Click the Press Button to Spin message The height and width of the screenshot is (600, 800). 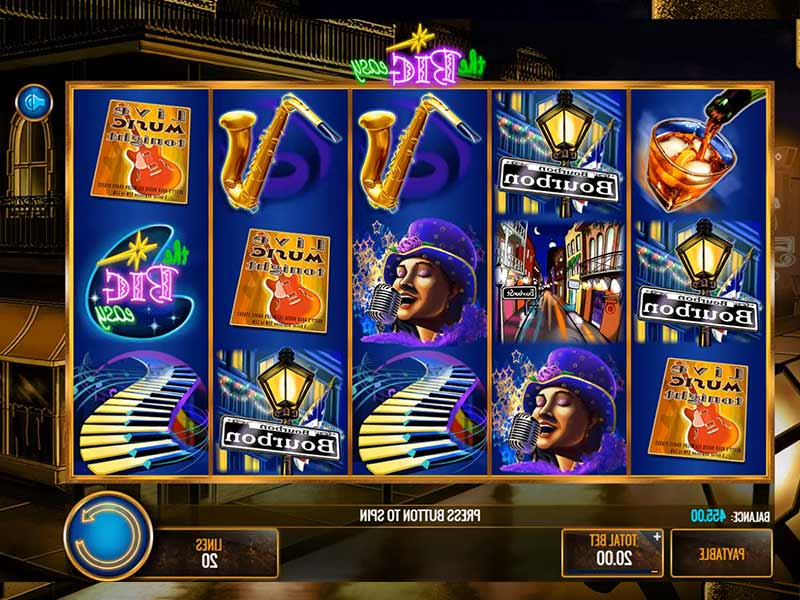point(420,516)
